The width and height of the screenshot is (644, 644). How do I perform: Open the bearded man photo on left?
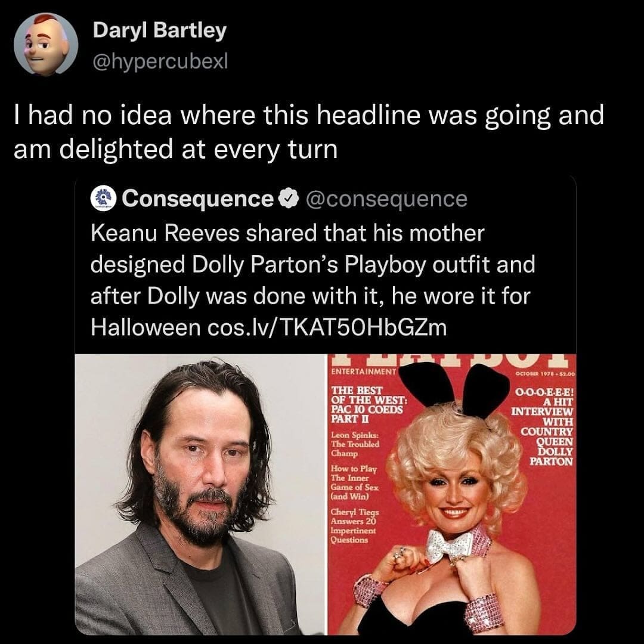click(x=200, y=494)
